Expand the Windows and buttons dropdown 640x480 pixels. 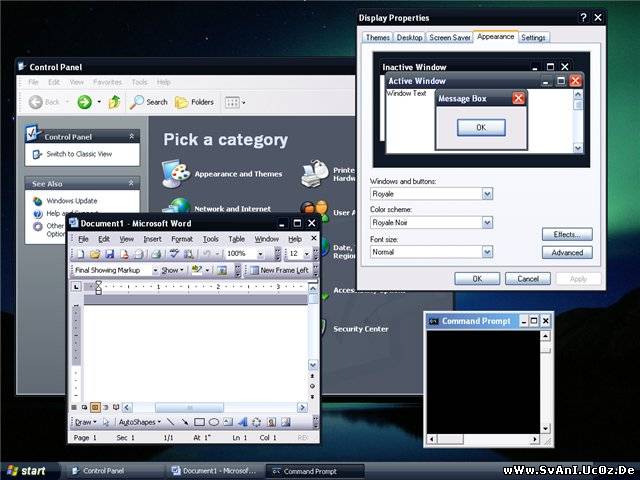487,194
